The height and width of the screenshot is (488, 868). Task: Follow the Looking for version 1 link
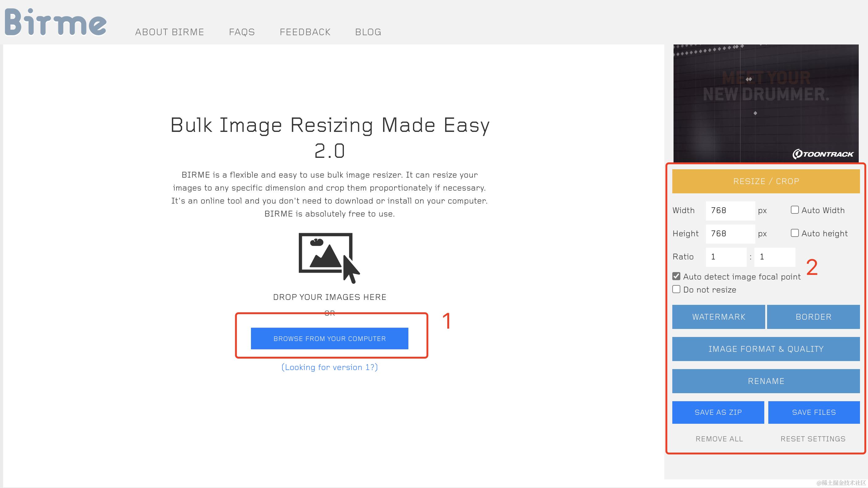[330, 367]
